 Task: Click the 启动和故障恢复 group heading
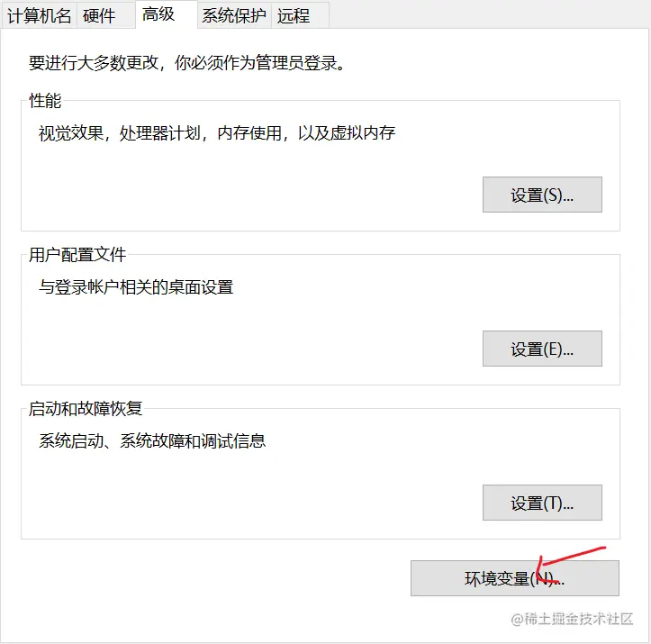[x=86, y=409]
